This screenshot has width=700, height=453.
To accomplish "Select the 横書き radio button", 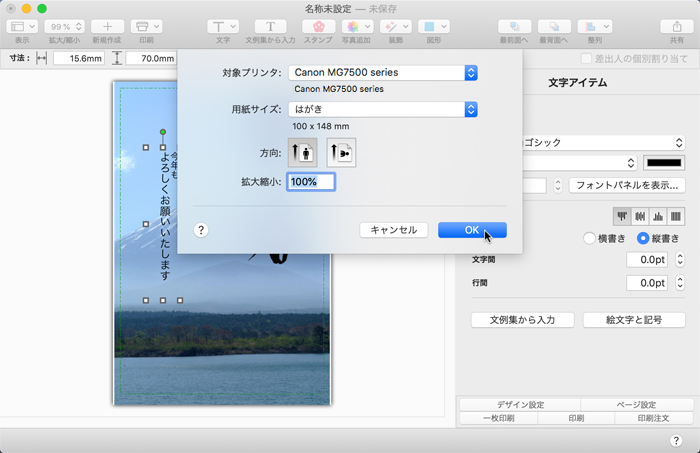I will (x=589, y=238).
